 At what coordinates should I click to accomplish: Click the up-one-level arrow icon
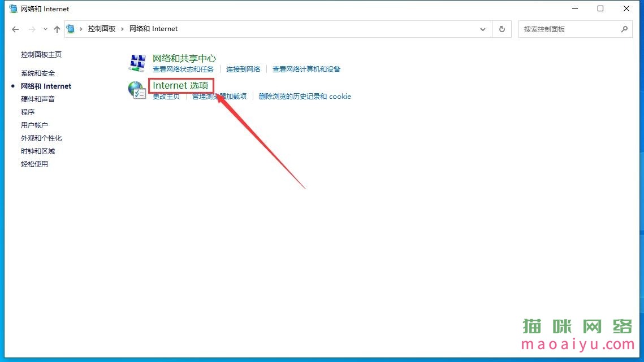tap(57, 29)
